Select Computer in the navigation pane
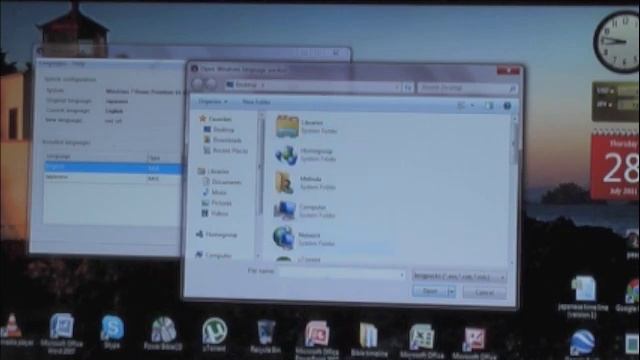640x360 pixels. click(213, 256)
